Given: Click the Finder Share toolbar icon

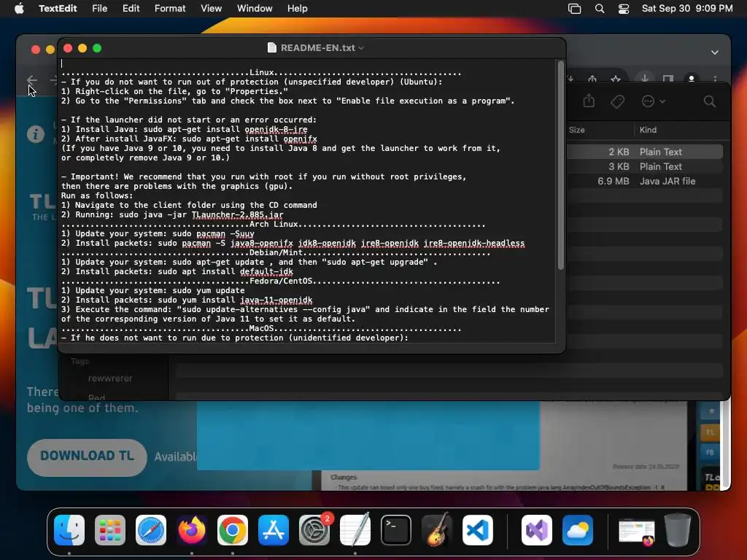Looking at the screenshot, I should pyautogui.click(x=589, y=101).
